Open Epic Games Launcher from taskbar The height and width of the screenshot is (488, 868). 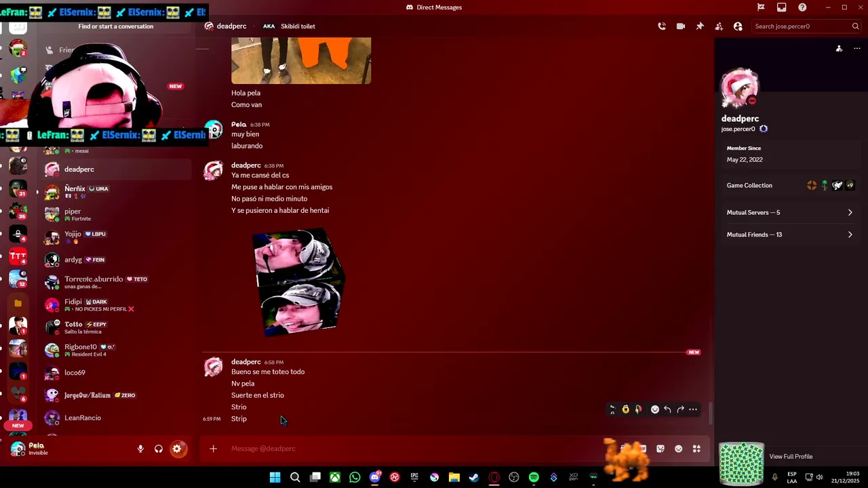tap(414, 477)
